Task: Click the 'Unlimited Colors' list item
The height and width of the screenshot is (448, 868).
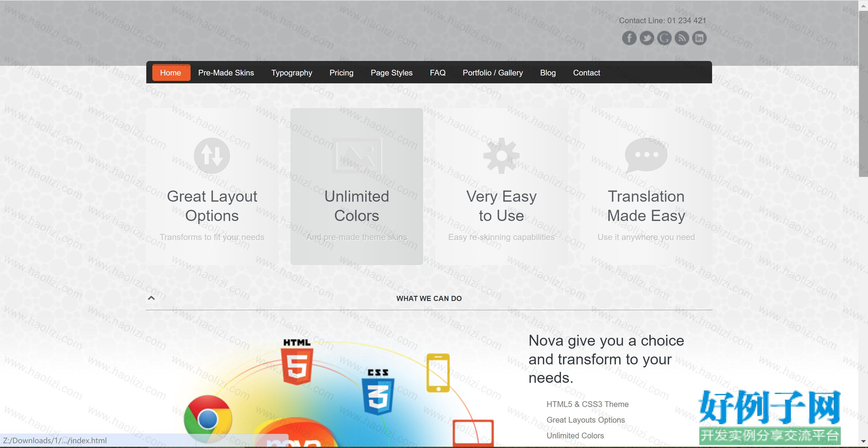Action: 575,435
